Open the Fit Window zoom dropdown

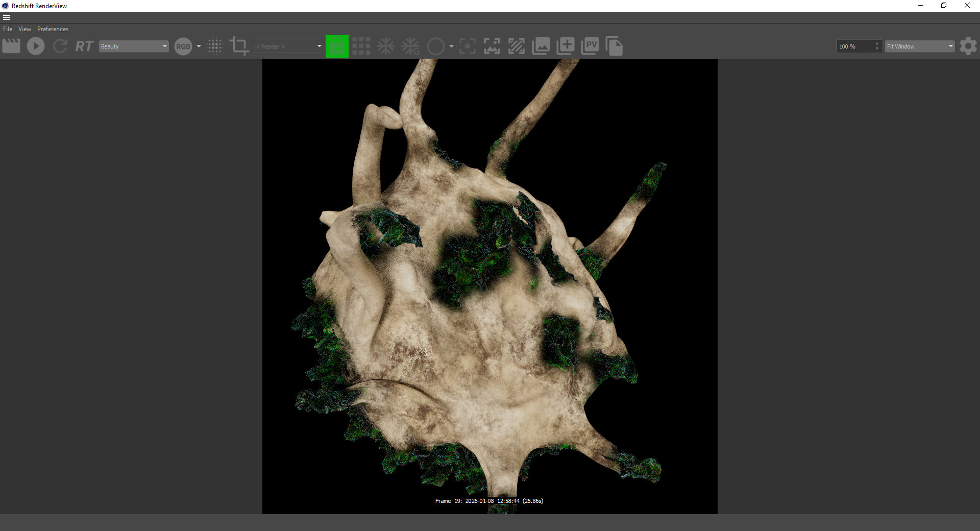tap(920, 46)
